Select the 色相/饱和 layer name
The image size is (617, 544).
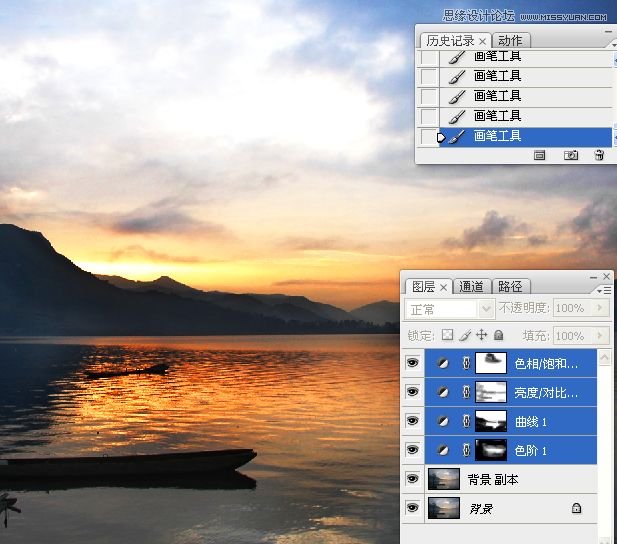tap(546, 364)
